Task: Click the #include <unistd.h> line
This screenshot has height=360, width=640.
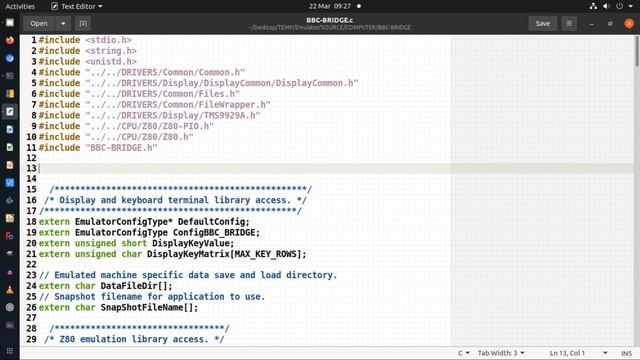Action: coord(88,61)
